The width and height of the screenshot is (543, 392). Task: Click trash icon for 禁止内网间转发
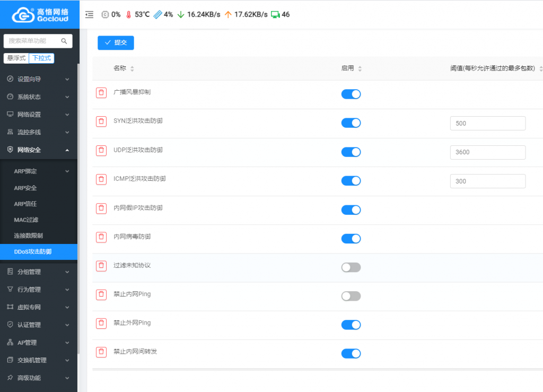point(101,352)
